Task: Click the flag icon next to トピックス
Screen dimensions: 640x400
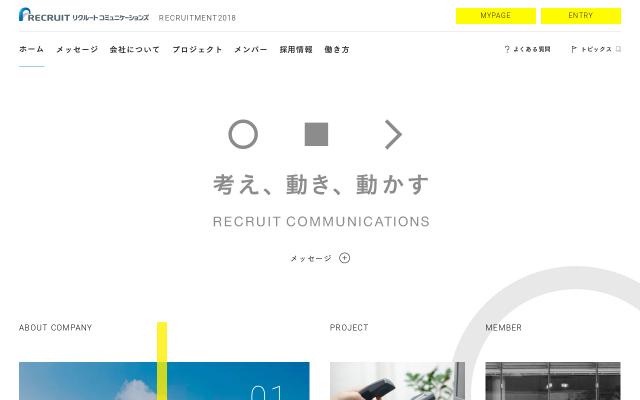Action: pyautogui.click(x=573, y=49)
